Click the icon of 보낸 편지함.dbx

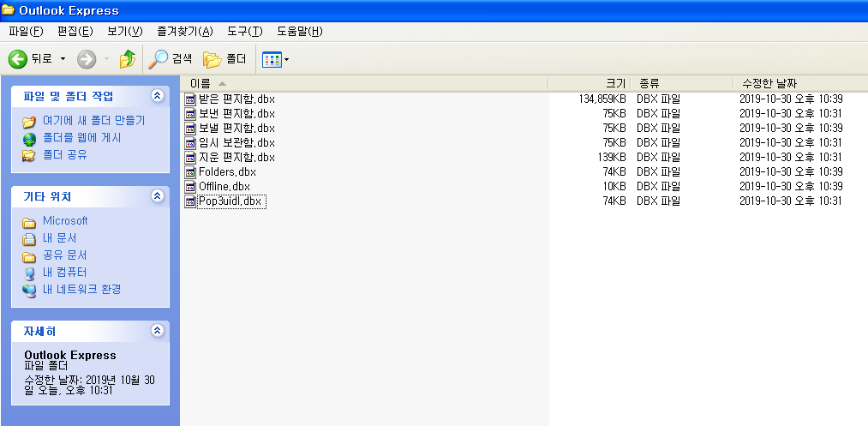[190, 114]
